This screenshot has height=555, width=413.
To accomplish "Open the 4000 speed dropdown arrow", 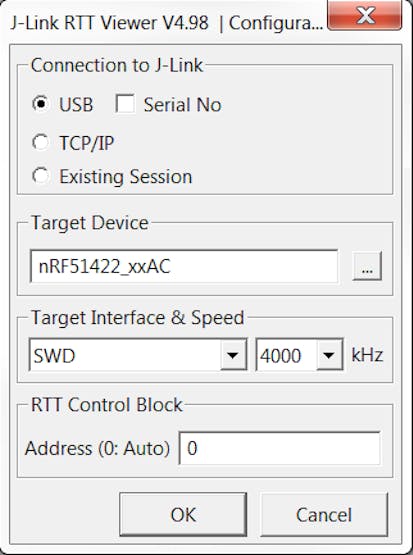I will 329,355.
